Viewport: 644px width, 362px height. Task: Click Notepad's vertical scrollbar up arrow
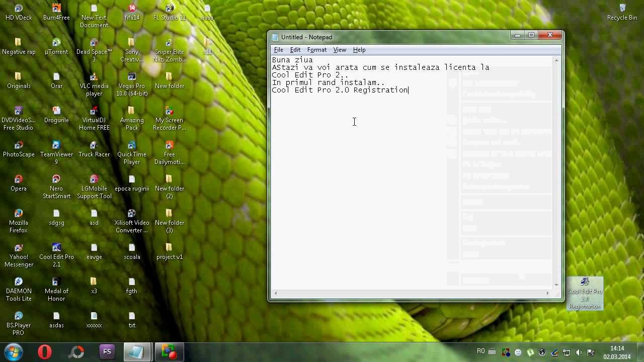point(556,61)
